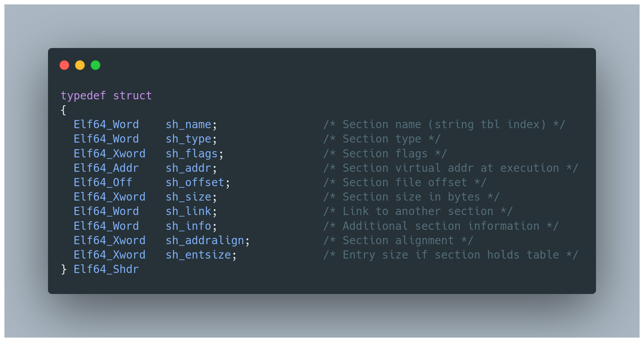
Task: Click the red close dot
Action: tap(64, 65)
